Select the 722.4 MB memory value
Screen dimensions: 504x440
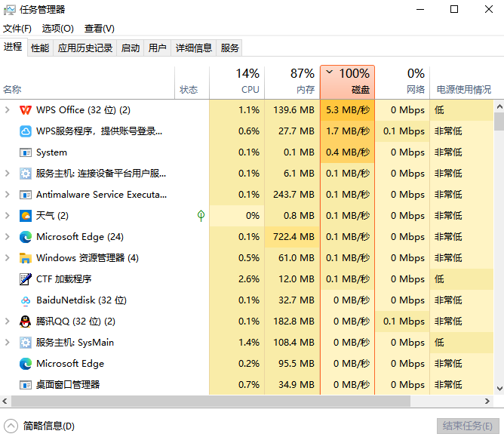pos(293,237)
